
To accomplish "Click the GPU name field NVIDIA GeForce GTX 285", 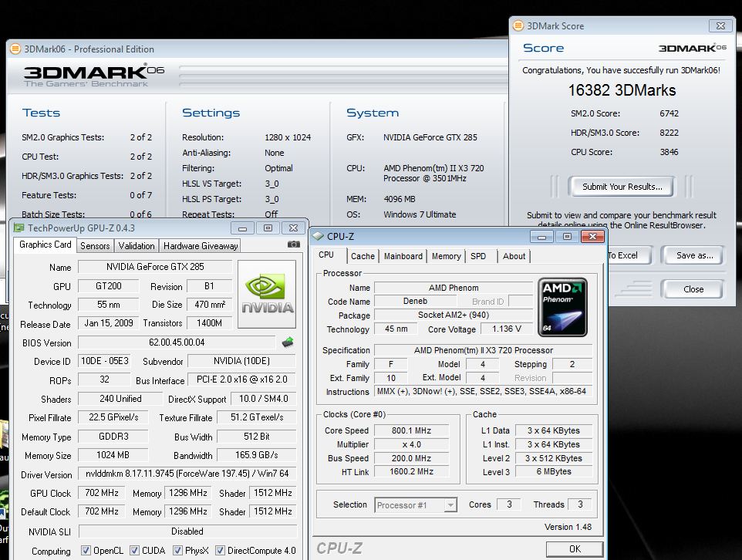I will tap(155, 267).
